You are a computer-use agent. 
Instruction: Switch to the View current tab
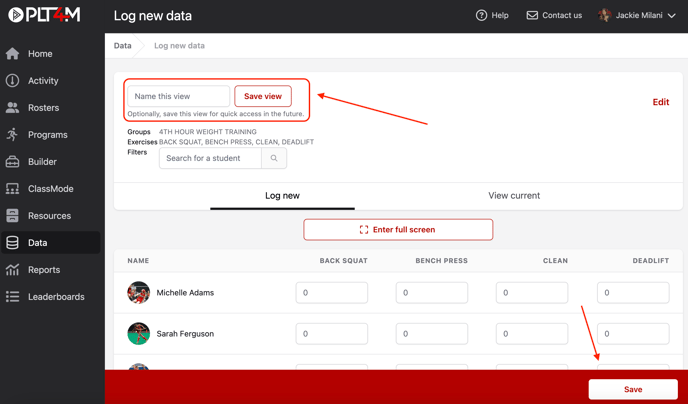pyautogui.click(x=514, y=196)
